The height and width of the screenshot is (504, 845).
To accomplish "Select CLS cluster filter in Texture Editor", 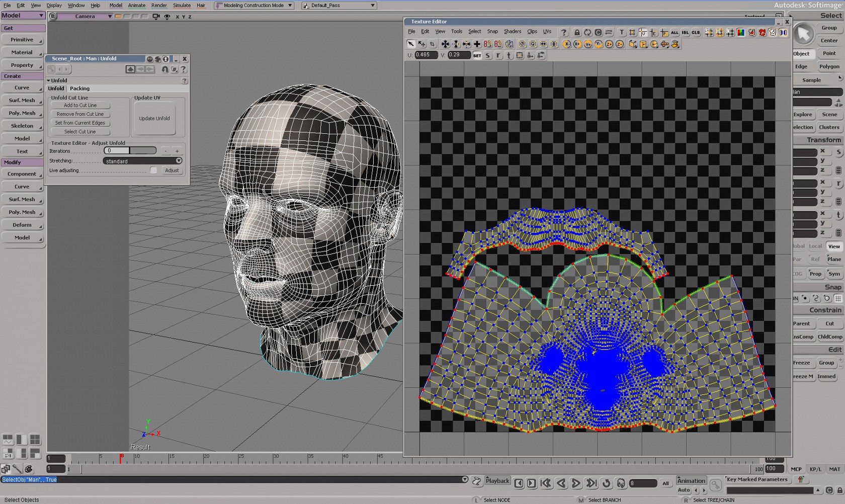I will tap(696, 32).
